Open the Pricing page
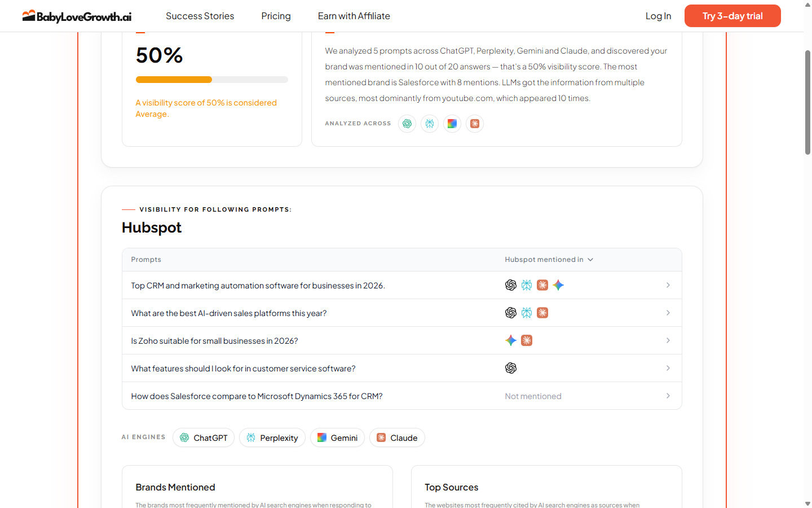 [276, 16]
